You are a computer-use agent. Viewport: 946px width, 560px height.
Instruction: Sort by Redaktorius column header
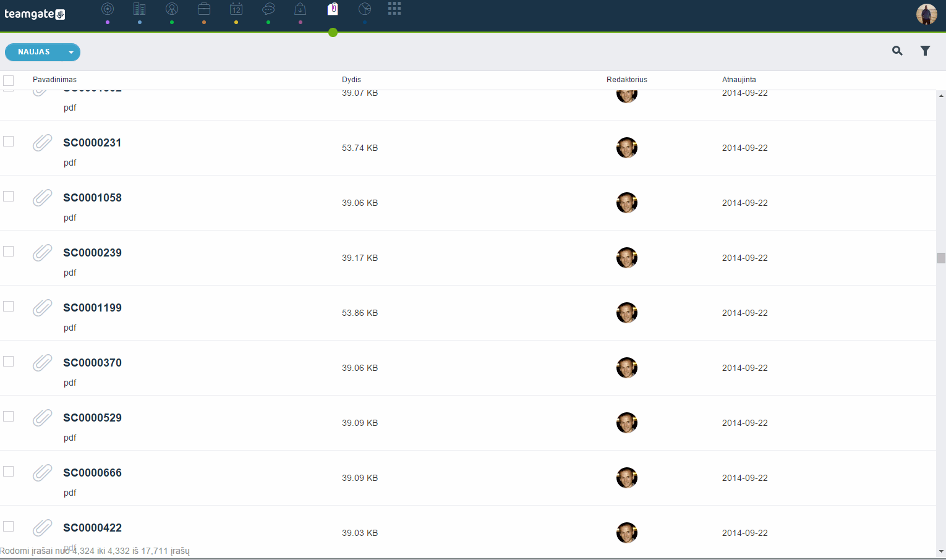point(627,80)
